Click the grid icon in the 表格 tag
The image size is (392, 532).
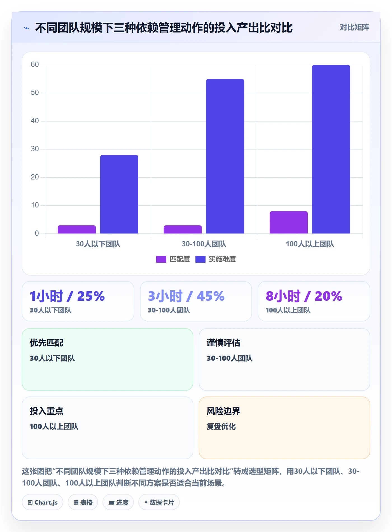pos(76,503)
